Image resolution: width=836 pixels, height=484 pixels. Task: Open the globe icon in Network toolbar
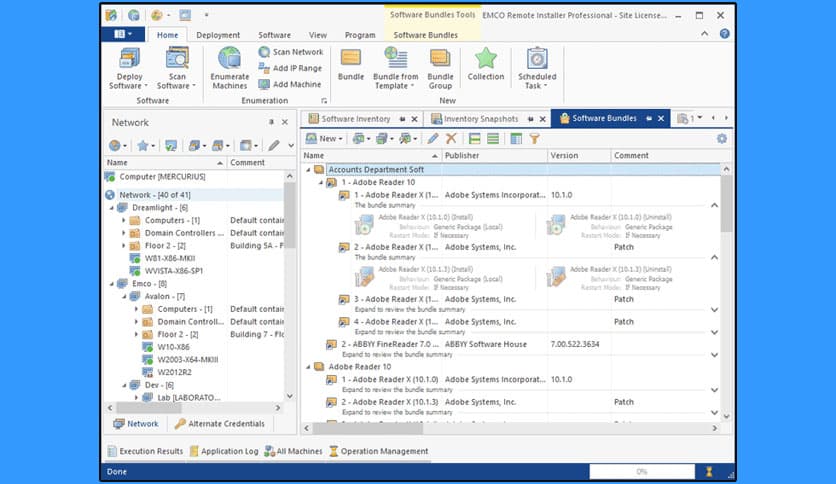[117, 145]
